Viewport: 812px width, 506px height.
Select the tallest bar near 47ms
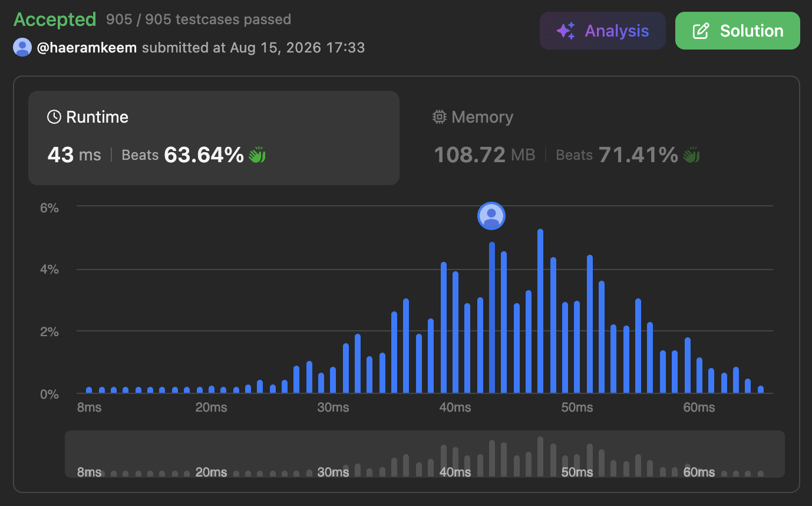tap(540, 311)
